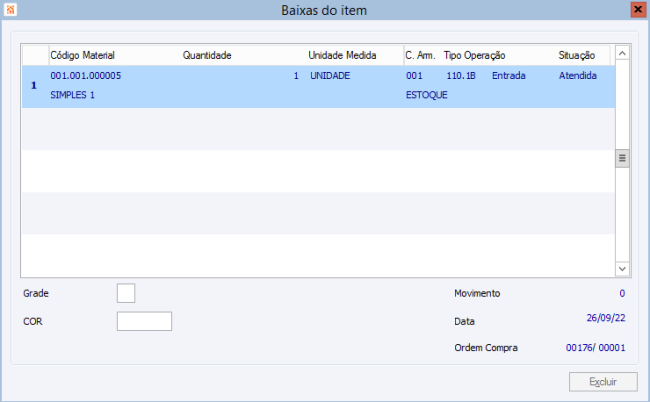Click the COR label
The width and height of the screenshot is (650, 402).
pos(33,321)
